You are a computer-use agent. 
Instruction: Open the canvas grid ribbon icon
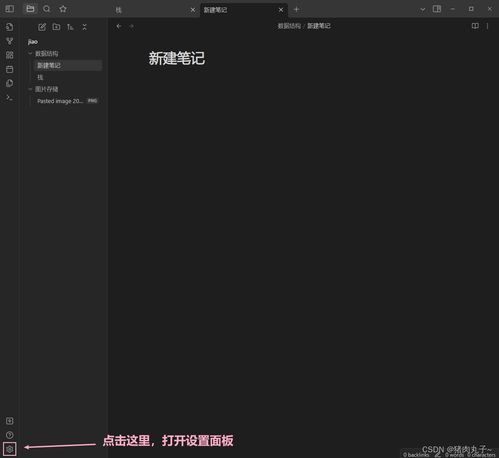tap(10, 55)
